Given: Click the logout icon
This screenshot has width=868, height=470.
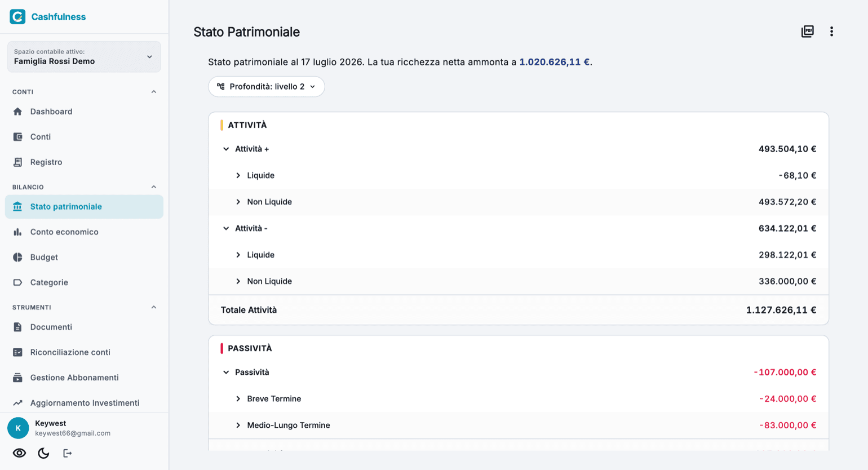Looking at the screenshot, I should (x=68, y=453).
